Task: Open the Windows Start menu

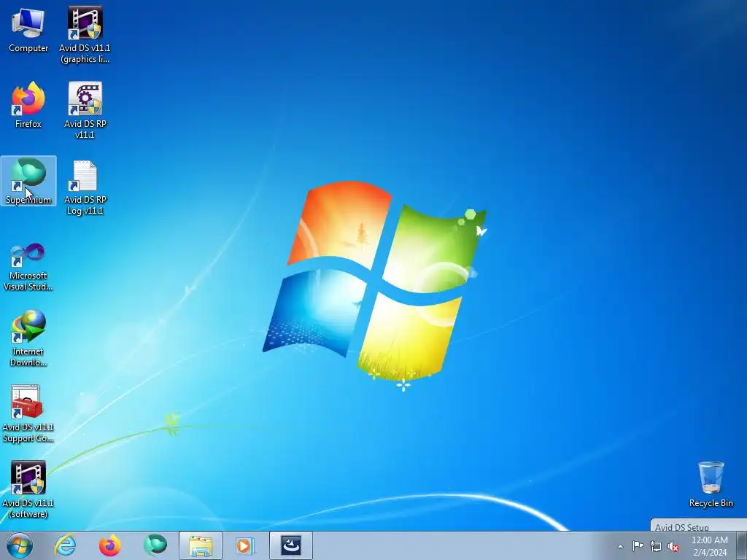Action: (20, 545)
